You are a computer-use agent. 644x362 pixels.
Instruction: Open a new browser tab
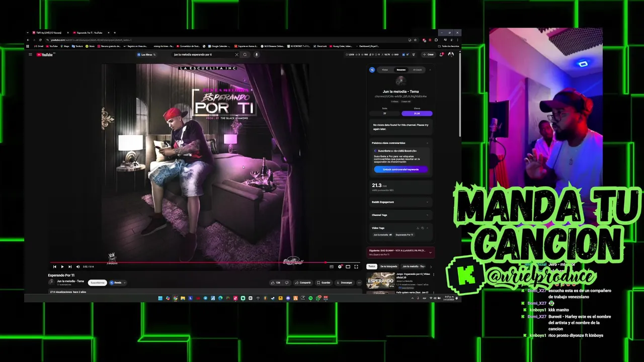point(115,33)
